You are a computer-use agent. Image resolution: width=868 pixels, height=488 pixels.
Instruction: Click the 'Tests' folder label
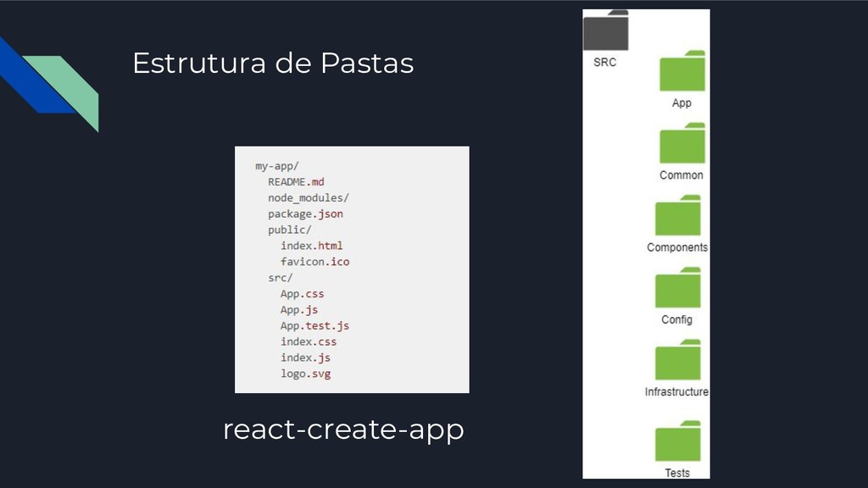click(x=677, y=473)
